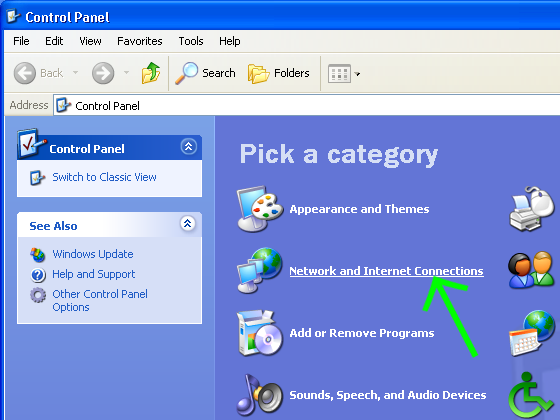Click the User Accounts people icon
This screenshot has width=560, height=420.
pos(532,270)
